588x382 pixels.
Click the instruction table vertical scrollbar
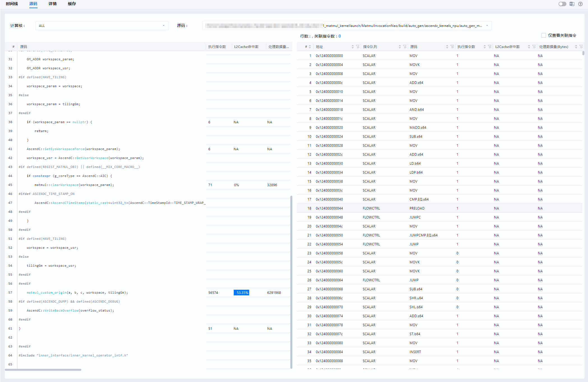pos(583,53)
